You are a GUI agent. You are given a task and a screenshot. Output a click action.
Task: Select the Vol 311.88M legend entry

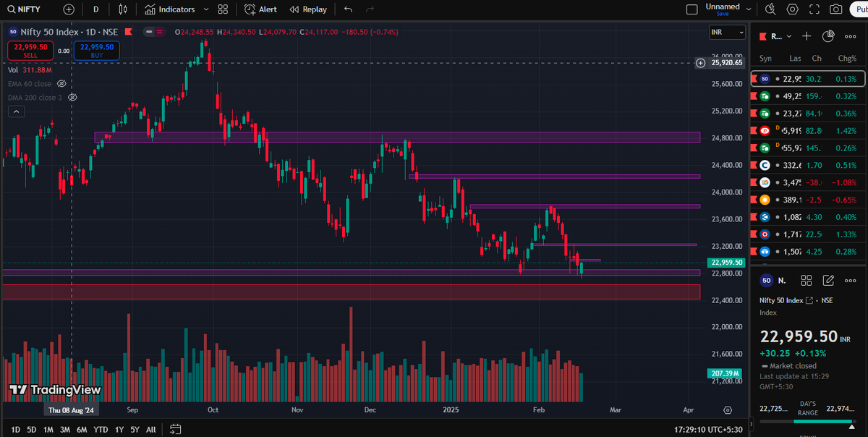tap(30, 70)
